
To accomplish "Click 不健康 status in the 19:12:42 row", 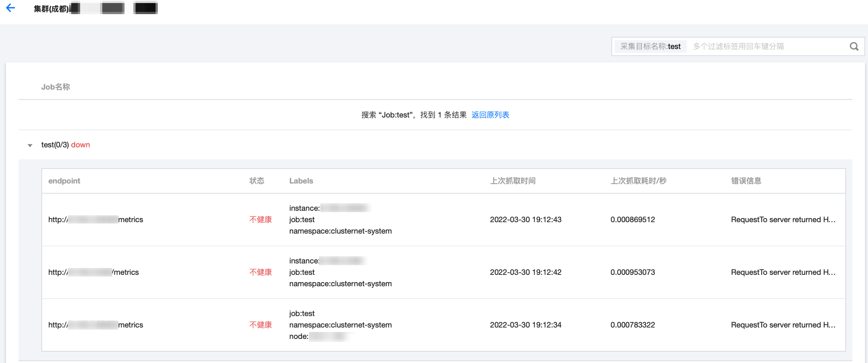I will coord(260,272).
